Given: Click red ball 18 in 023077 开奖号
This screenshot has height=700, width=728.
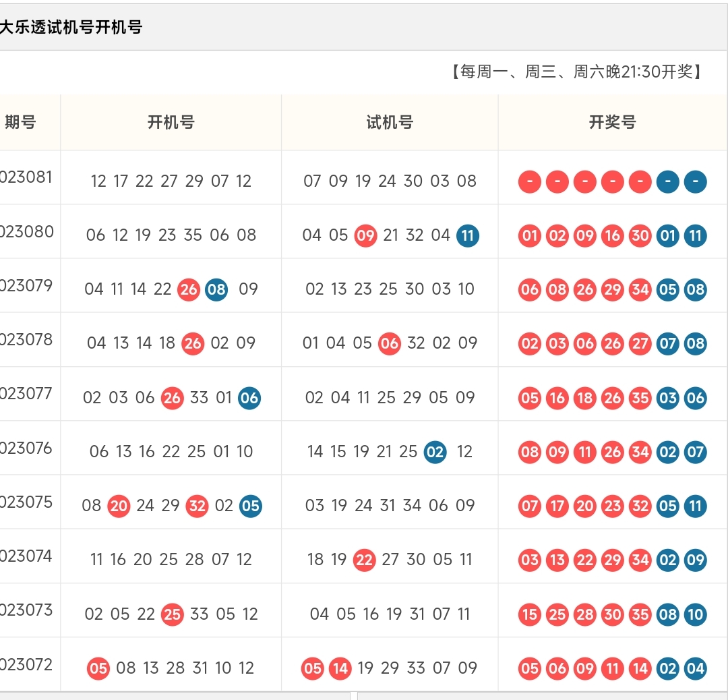Looking at the screenshot, I should coord(585,398).
